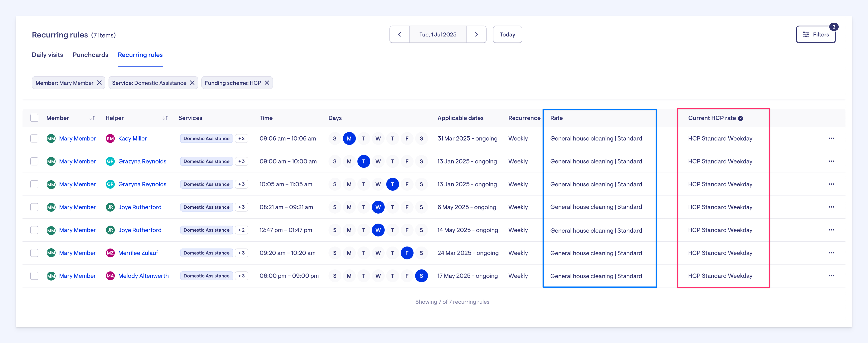
Task: Open Grazyna Reynolds link in the 09:00 am row
Action: [x=142, y=161]
